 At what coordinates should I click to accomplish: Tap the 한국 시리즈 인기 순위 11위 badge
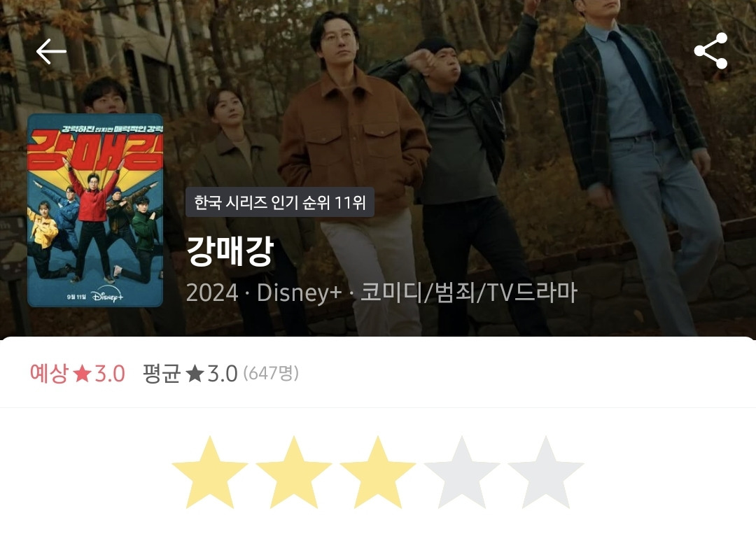pos(279,202)
